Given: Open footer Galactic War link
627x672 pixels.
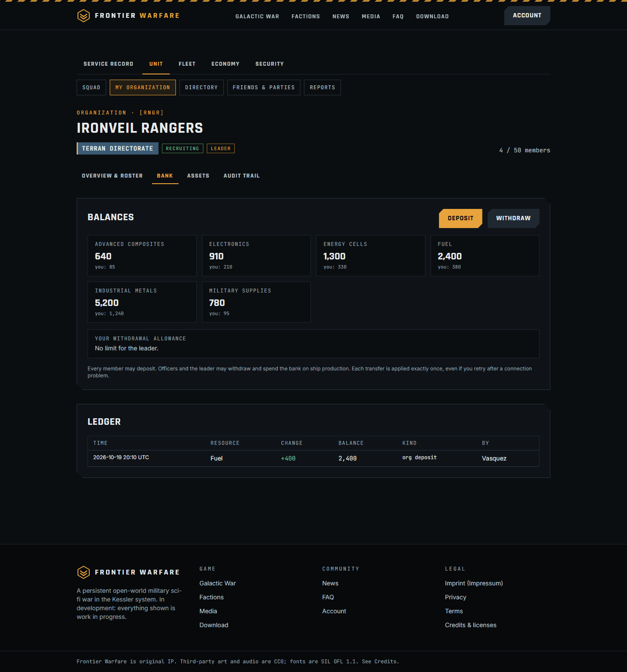Looking at the screenshot, I should click(x=218, y=583).
